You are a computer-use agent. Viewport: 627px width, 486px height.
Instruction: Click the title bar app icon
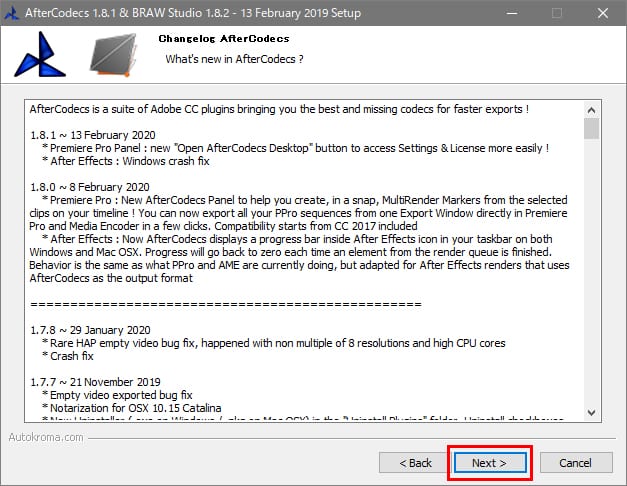pos(11,13)
